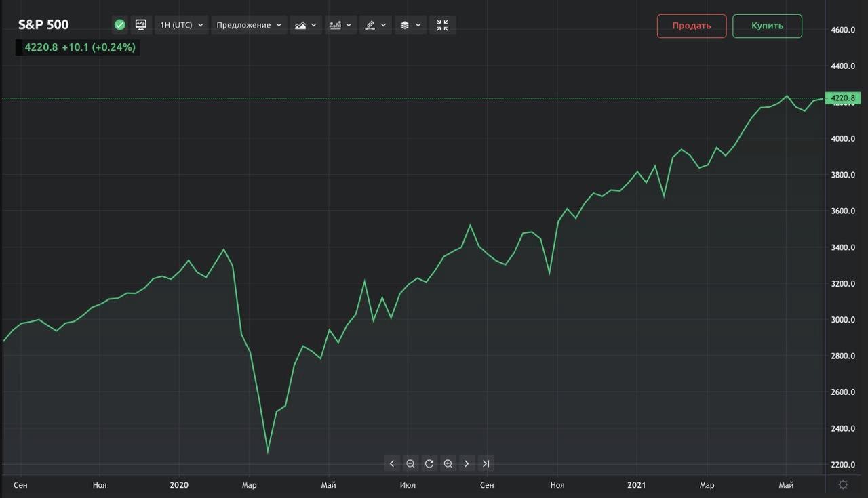Click the 2800.0 price axis label
Image resolution: width=868 pixels, height=498 pixels.
tap(844, 356)
